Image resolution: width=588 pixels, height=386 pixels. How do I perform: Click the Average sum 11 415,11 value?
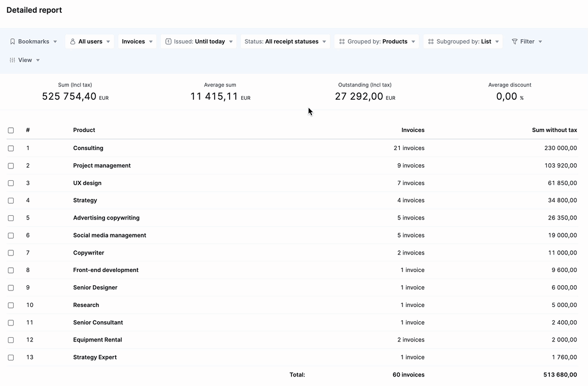tap(220, 97)
